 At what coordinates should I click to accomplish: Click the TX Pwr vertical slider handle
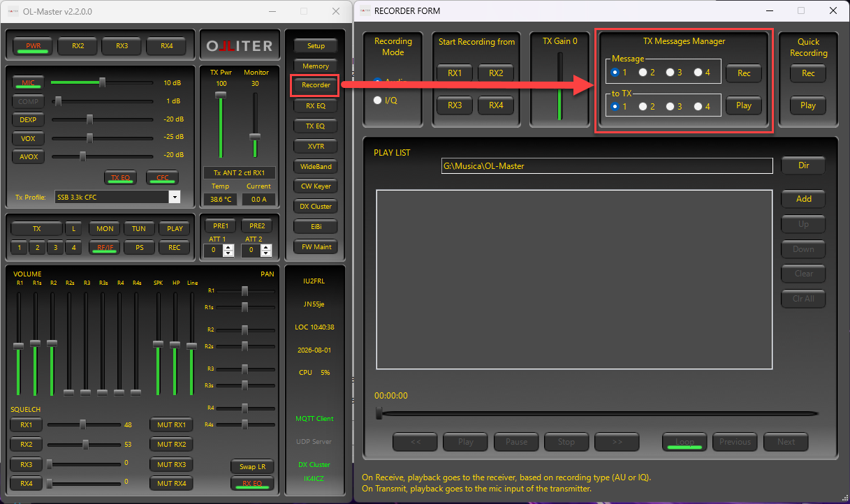coord(221,94)
